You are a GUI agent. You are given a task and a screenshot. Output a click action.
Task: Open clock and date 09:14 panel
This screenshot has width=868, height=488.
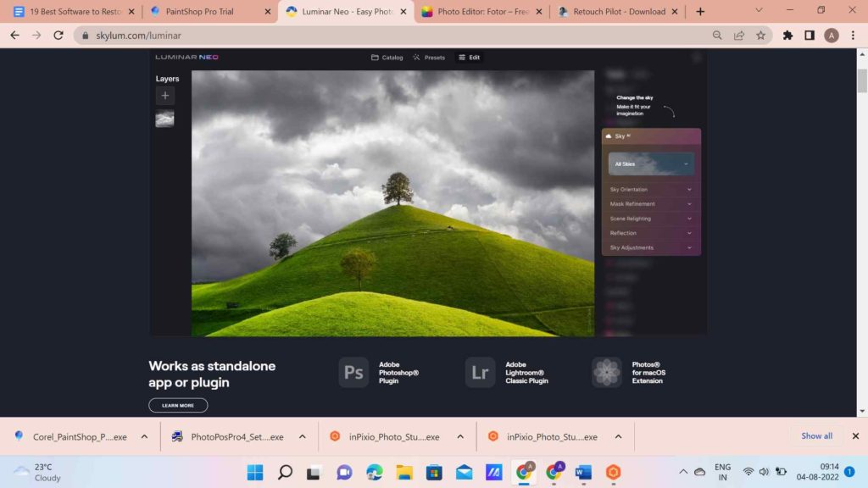click(818, 472)
